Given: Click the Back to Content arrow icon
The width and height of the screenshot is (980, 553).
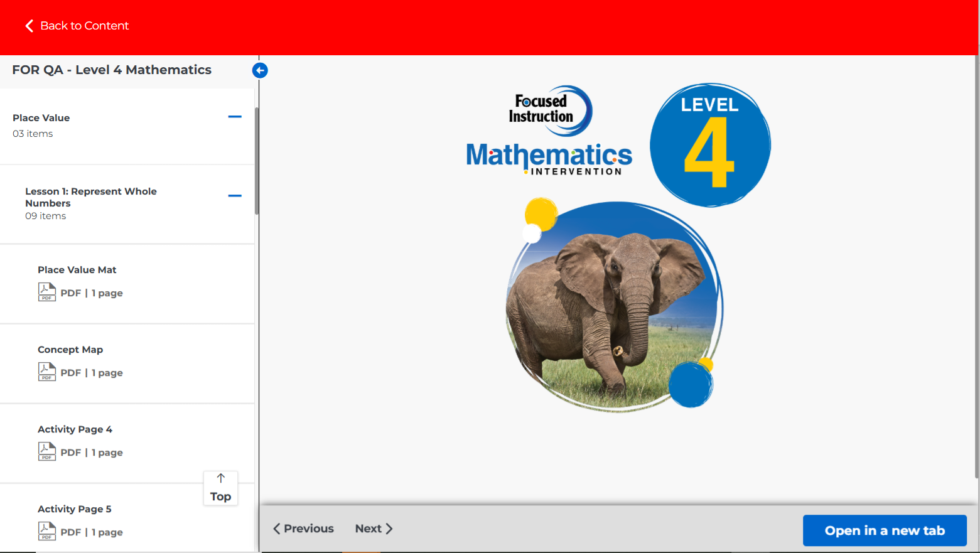Looking at the screenshot, I should tap(29, 26).
